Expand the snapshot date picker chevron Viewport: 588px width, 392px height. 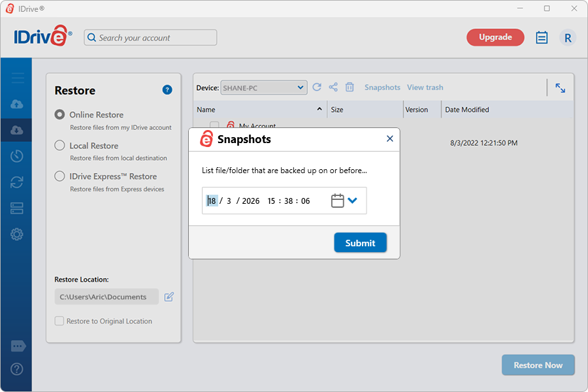click(x=353, y=201)
